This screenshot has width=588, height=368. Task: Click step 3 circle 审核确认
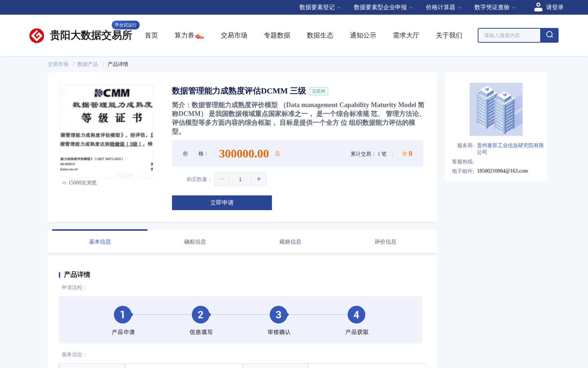pos(279,315)
